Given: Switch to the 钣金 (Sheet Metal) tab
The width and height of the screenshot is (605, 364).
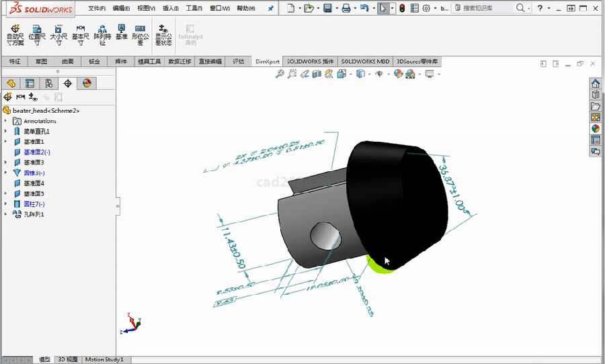Looking at the screenshot, I should 93,61.
